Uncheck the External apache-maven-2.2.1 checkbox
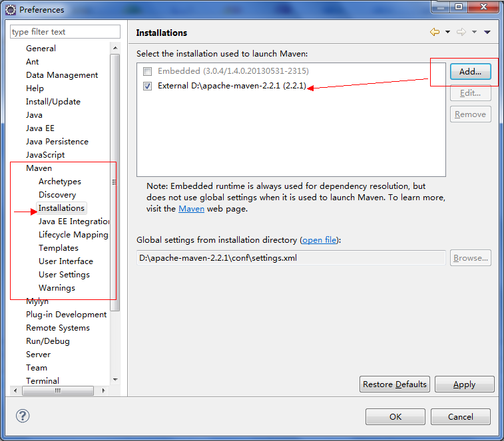 pyautogui.click(x=148, y=86)
